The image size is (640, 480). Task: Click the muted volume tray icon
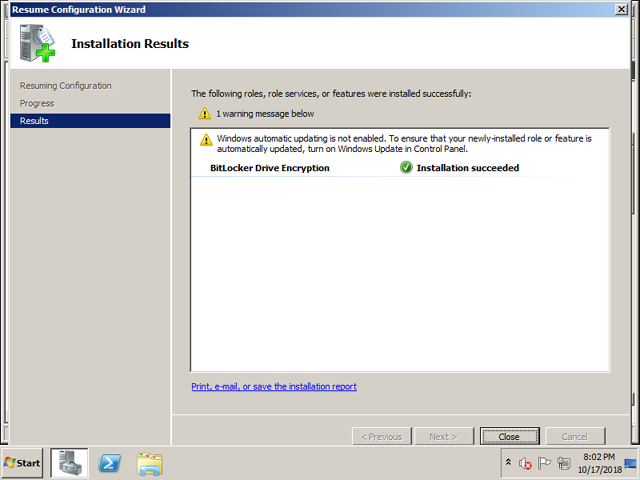(525, 464)
